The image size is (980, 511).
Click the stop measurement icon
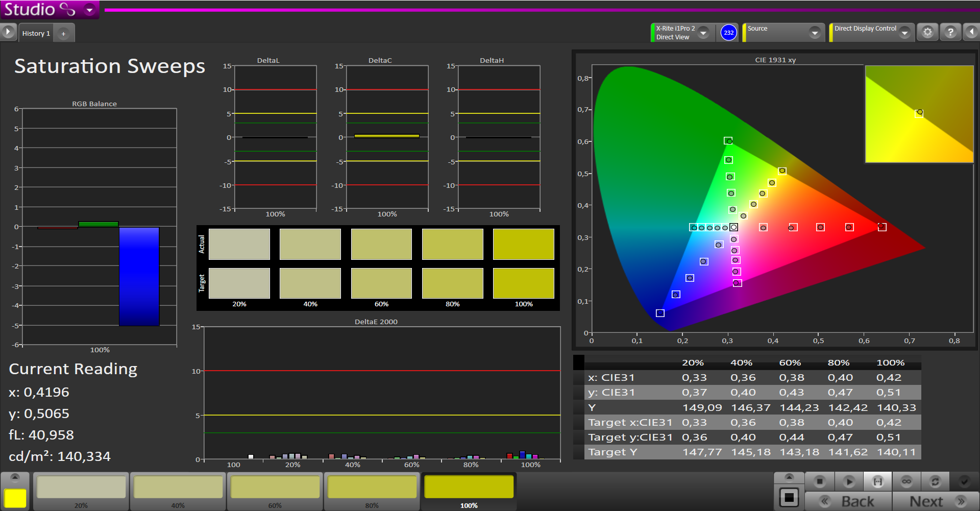[820, 481]
